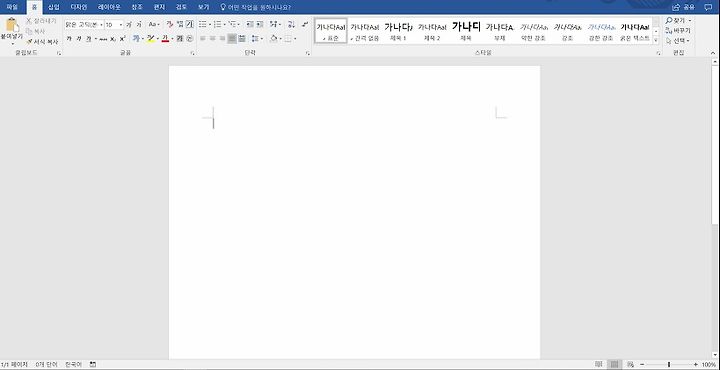Click the Cut (잘라내기) scissors button
Viewport: 720px width, 370px height.
(x=41, y=21)
